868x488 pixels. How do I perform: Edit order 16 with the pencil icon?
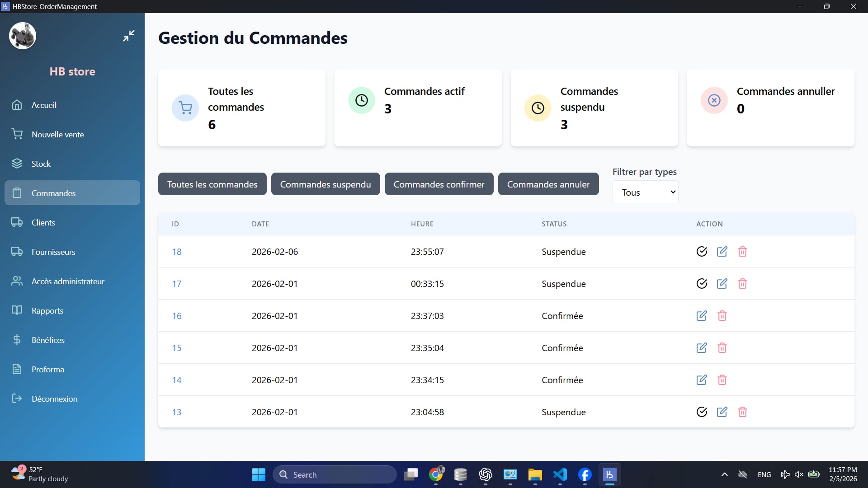pyautogui.click(x=702, y=315)
